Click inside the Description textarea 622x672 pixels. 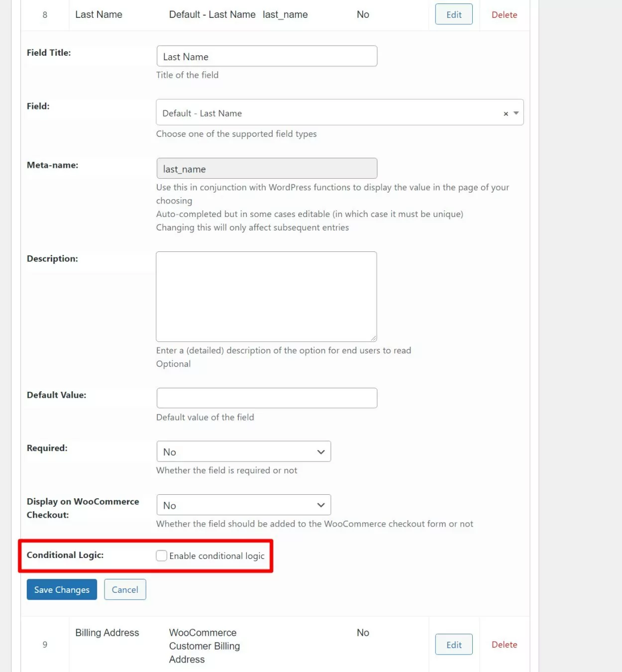click(266, 296)
